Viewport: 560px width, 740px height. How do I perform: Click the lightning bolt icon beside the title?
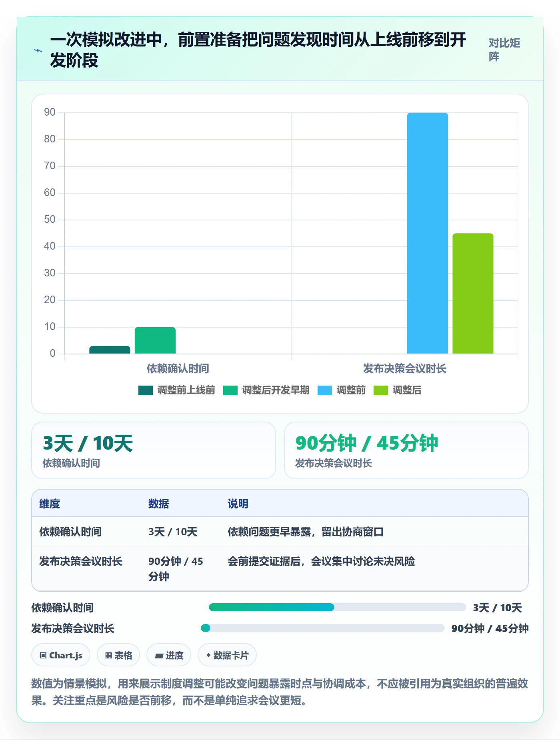coord(38,50)
